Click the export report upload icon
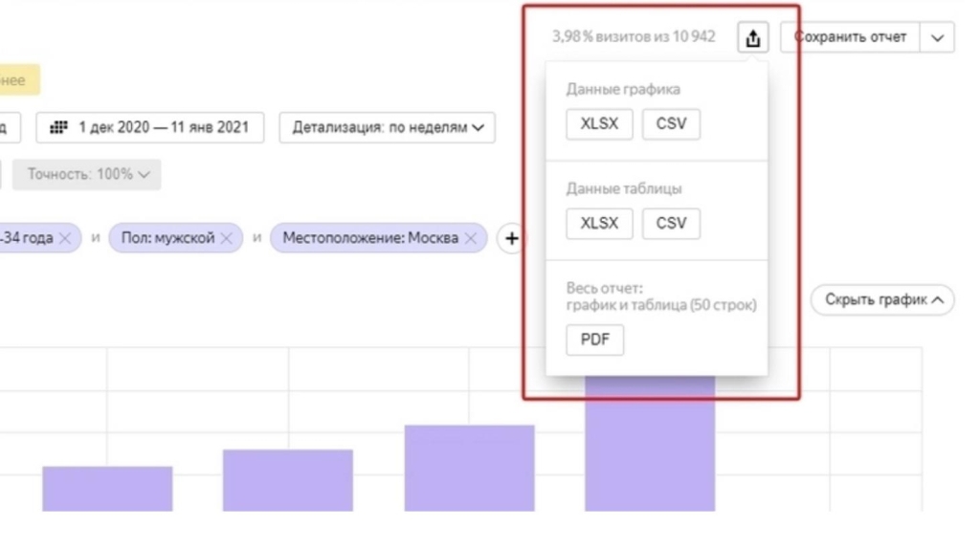980x549 pixels. pos(753,38)
